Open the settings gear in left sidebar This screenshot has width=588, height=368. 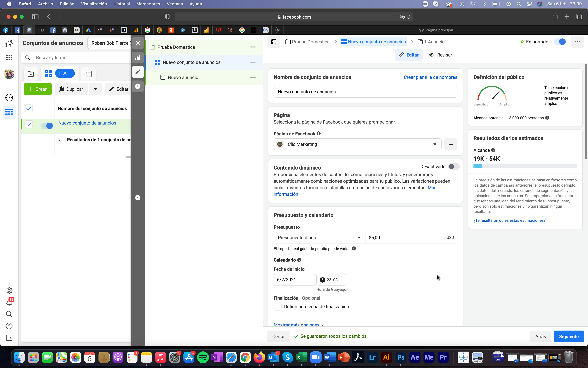coord(9,290)
